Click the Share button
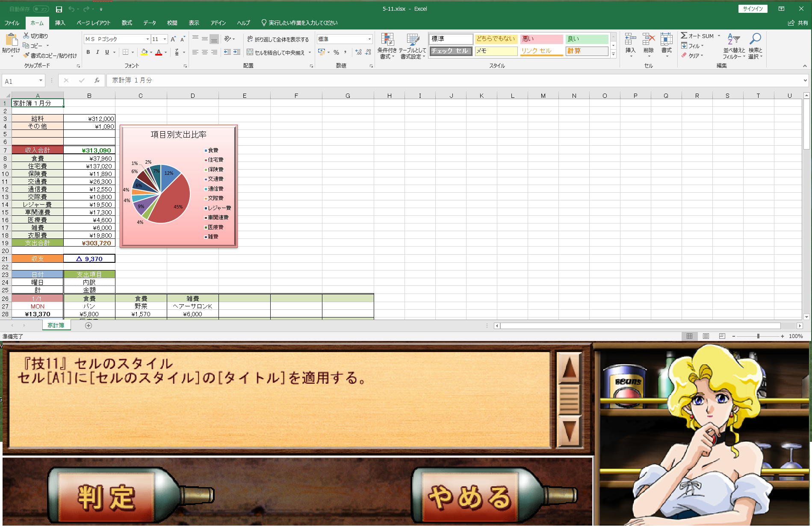This screenshot has height=526, width=812. (798, 23)
